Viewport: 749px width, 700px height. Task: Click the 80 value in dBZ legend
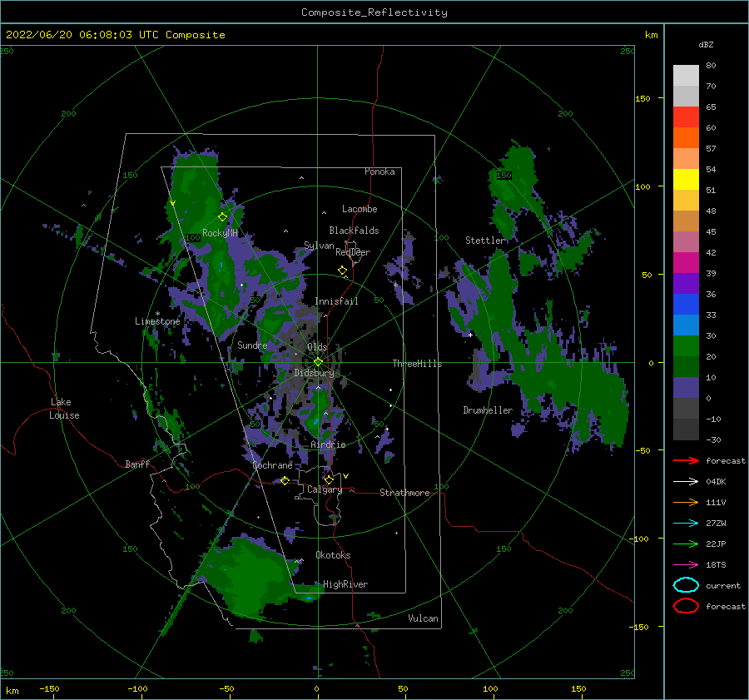click(711, 66)
